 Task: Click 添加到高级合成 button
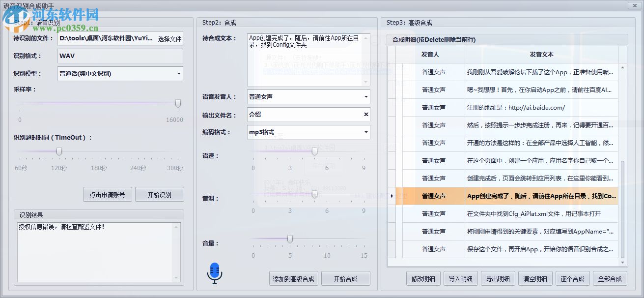[293, 278]
